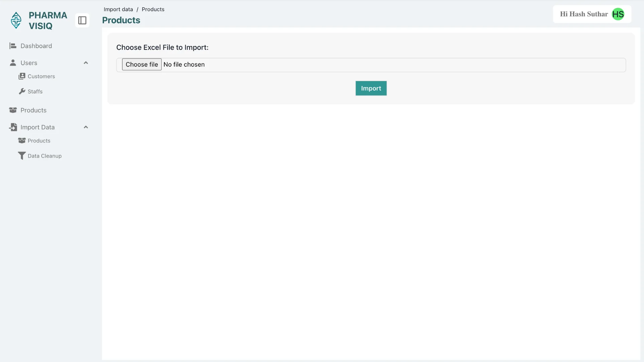644x362 pixels.
Task: Click the Products page heading
Action: (x=121, y=20)
